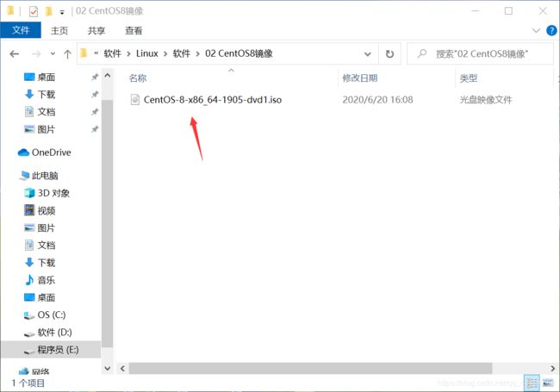
Task: Refresh the current folder
Action: click(389, 54)
